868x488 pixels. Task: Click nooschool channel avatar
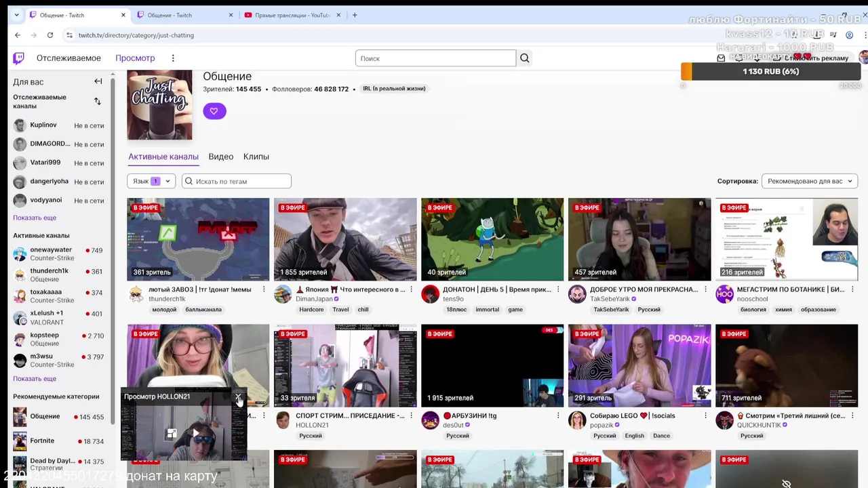point(725,294)
